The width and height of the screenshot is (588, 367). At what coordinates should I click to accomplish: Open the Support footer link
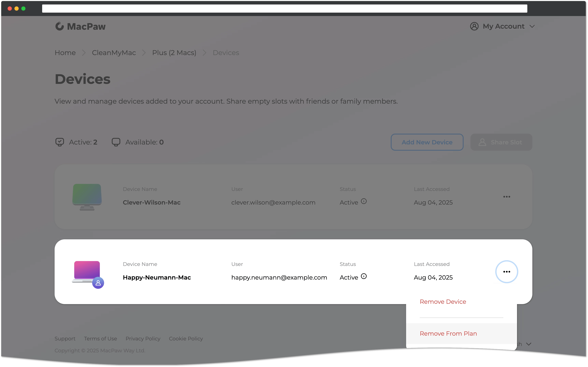pos(65,339)
